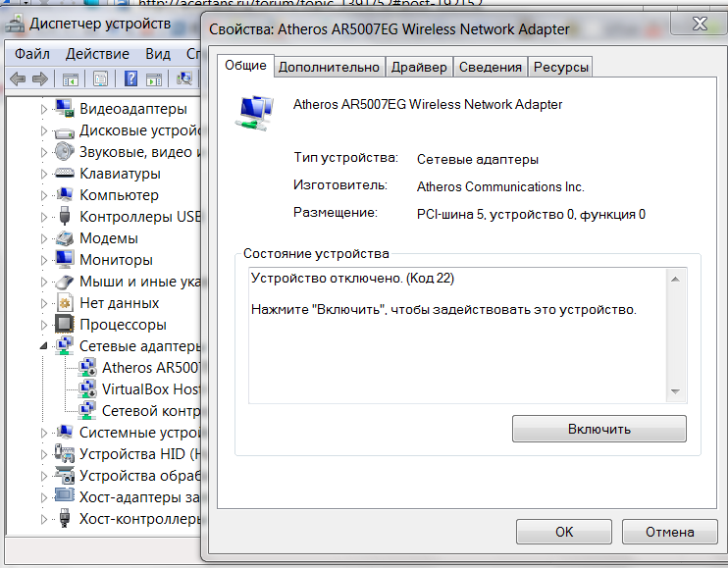
Task: Click the Диспетчер устройств title bar icon
Action: [x=15, y=24]
